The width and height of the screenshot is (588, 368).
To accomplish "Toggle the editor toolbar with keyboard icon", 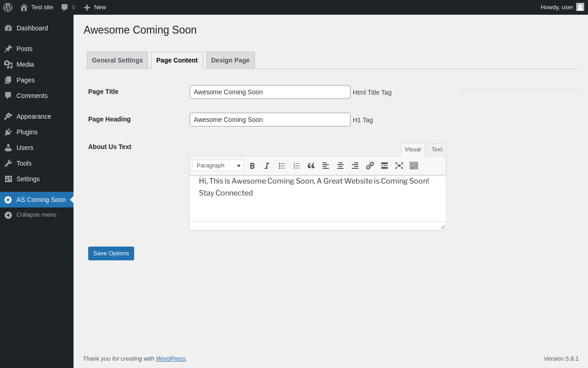I will (x=414, y=166).
